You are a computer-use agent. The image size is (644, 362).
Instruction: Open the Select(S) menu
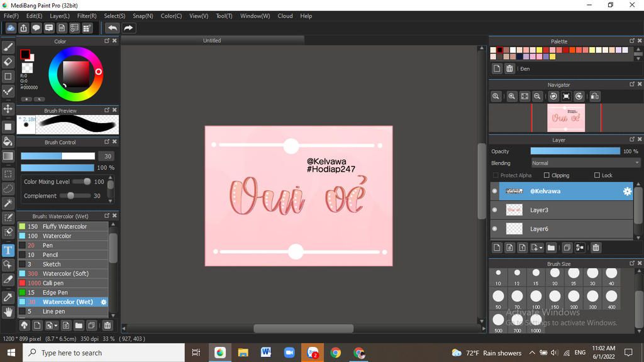[114, 16]
